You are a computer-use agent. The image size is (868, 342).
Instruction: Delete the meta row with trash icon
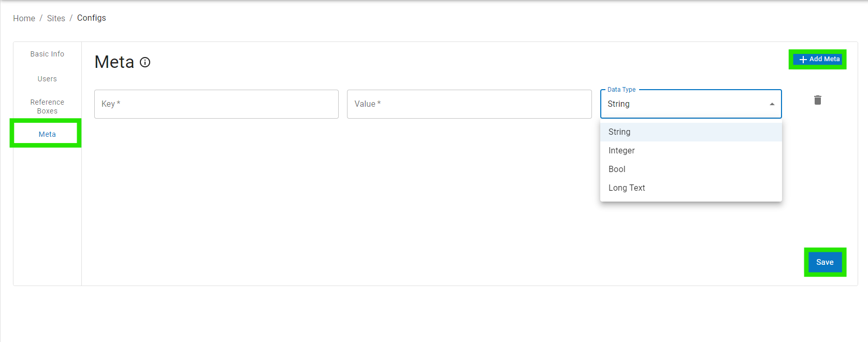(817, 100)
